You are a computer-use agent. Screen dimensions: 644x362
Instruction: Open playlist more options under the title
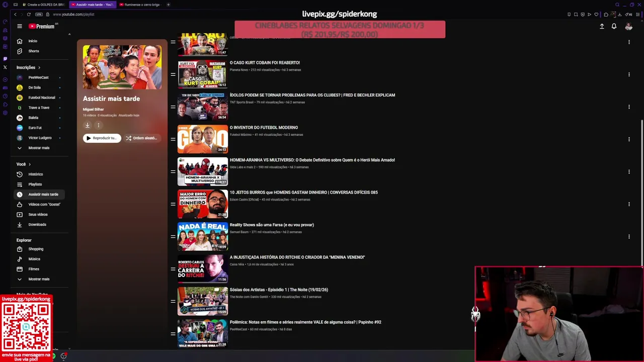click(99, 125)
